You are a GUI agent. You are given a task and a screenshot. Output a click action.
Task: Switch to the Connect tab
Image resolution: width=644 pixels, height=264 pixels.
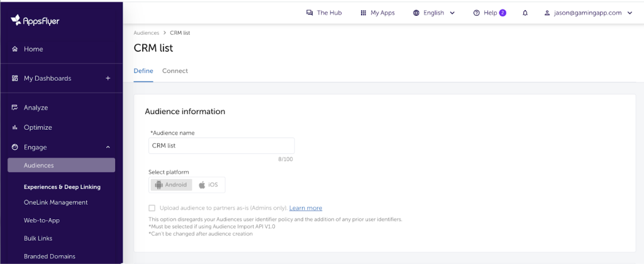(175, 71)
